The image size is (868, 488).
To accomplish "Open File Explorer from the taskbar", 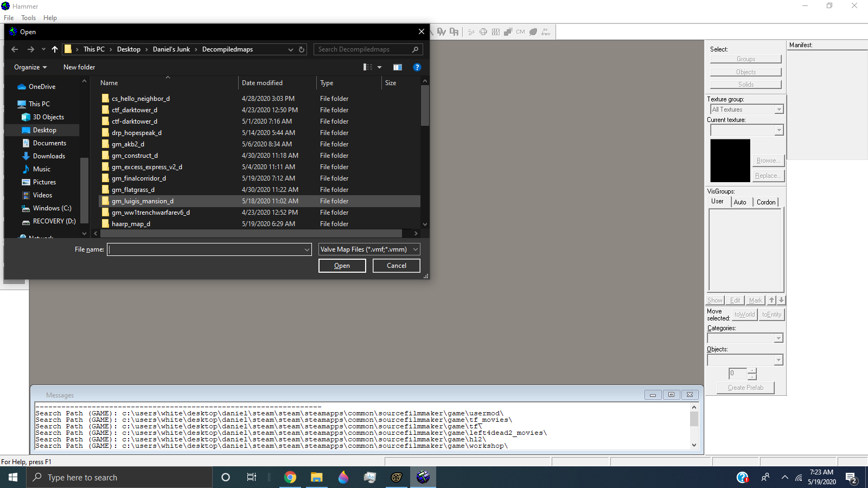I will pyautogui.click(x=317, y=477).
